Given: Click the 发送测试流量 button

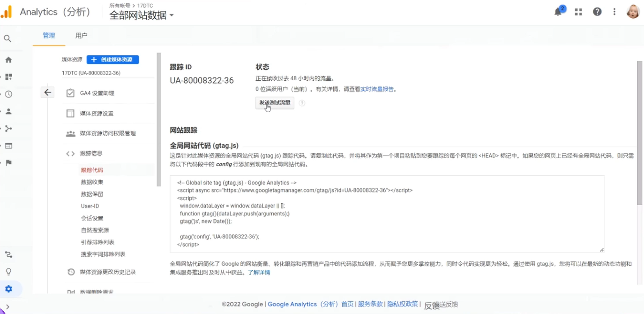Looking at the screenshot, I should (x=275, y=103).
